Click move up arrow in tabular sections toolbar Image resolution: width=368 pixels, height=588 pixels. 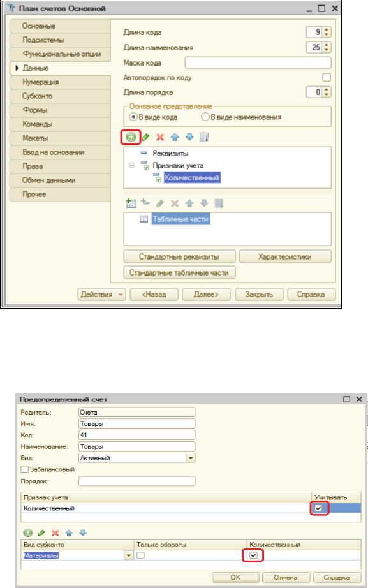[x=189, y=203]
